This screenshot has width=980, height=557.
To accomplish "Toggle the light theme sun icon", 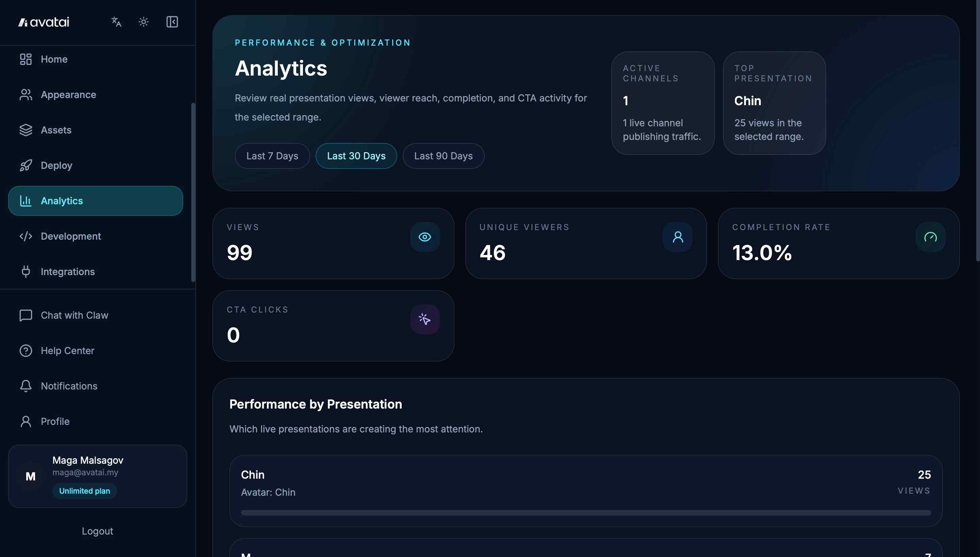I will (x=143, y=22).
